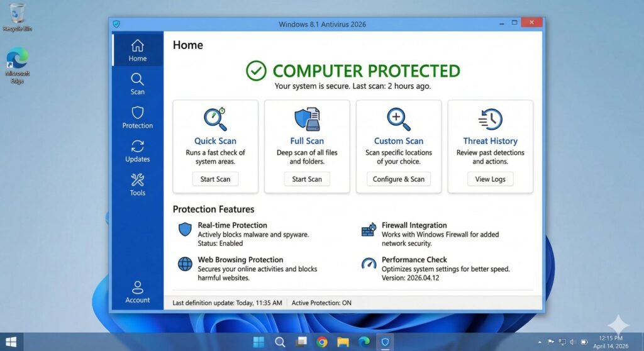
Task: Select the Real-time Protection title
Action: click(x=233, y=225)
